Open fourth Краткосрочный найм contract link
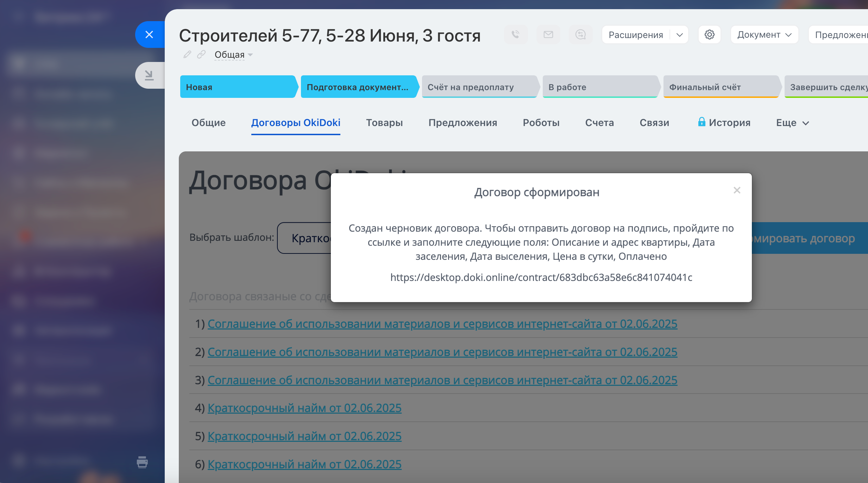Viewport: 868px width, 483px height. tap(304, 408)
